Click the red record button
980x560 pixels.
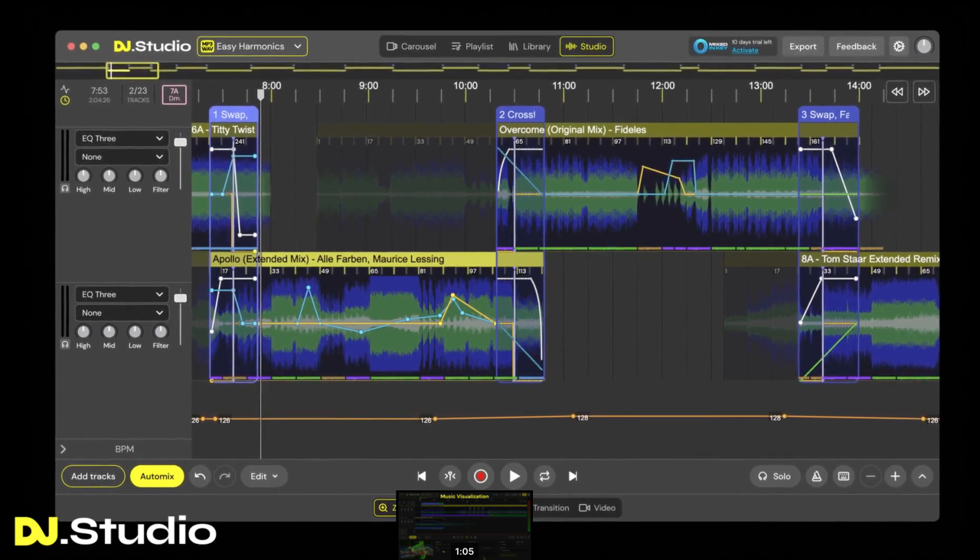[x=481, y=476]
